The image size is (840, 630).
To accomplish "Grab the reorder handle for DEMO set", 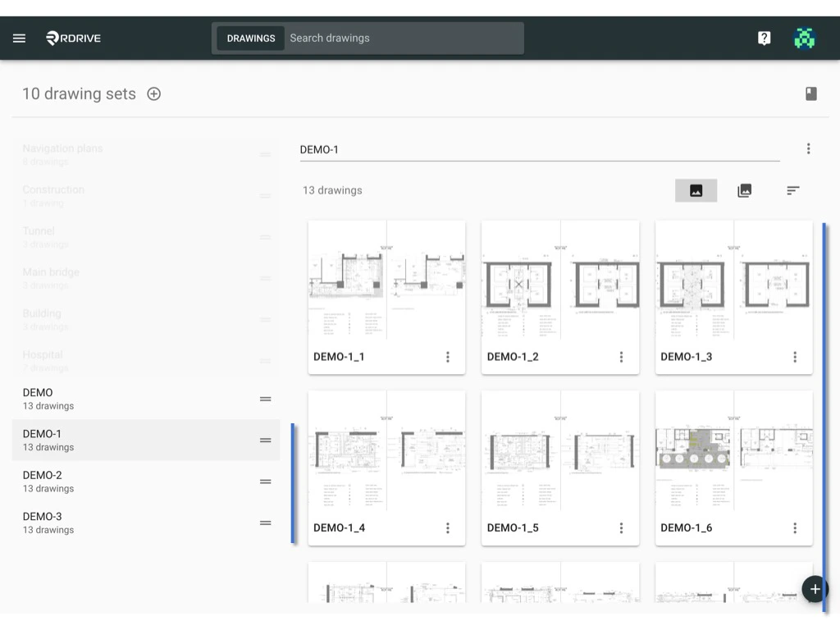I will coord(265,399).
